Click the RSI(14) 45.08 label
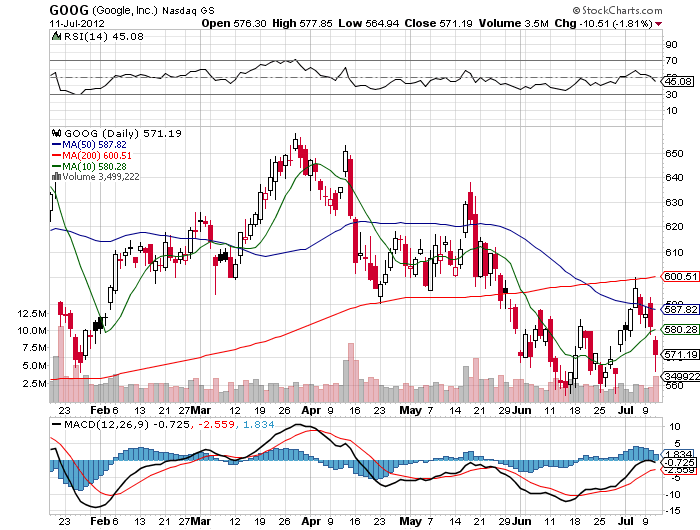The height and width of the screenshot is (530, 700). point(104,37)
